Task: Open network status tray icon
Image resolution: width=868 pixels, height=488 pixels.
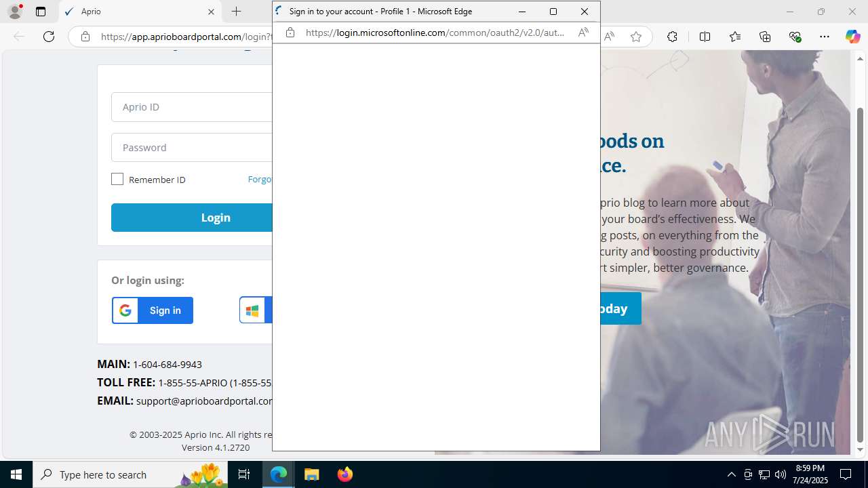Action: click(x=764, y=474)
